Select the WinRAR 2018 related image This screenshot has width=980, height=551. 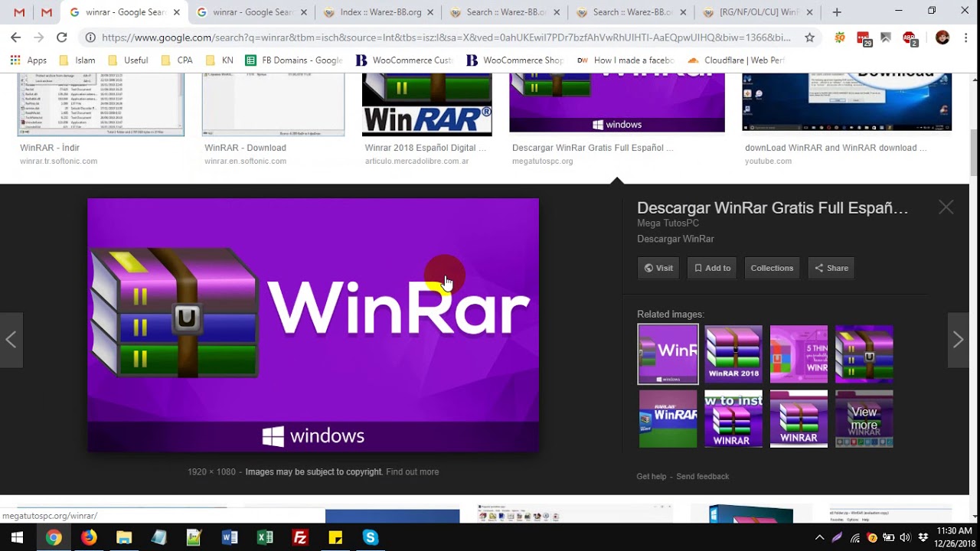(x=733, y=354)
